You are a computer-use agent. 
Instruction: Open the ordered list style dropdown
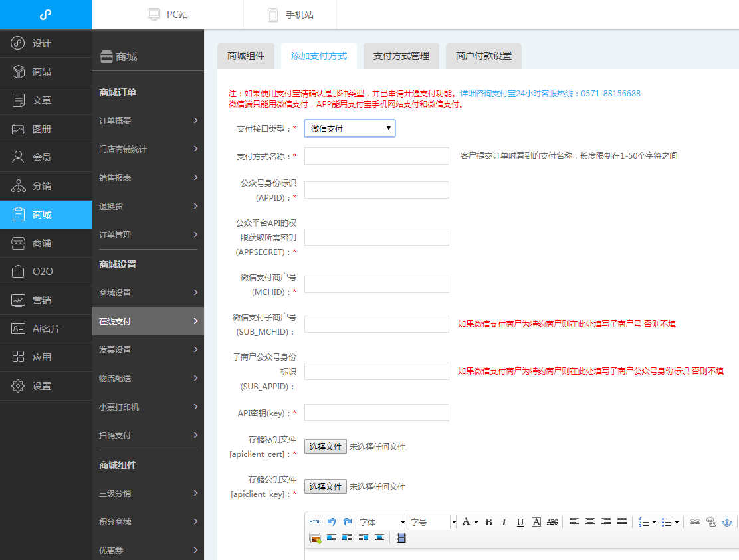[654, 522]
